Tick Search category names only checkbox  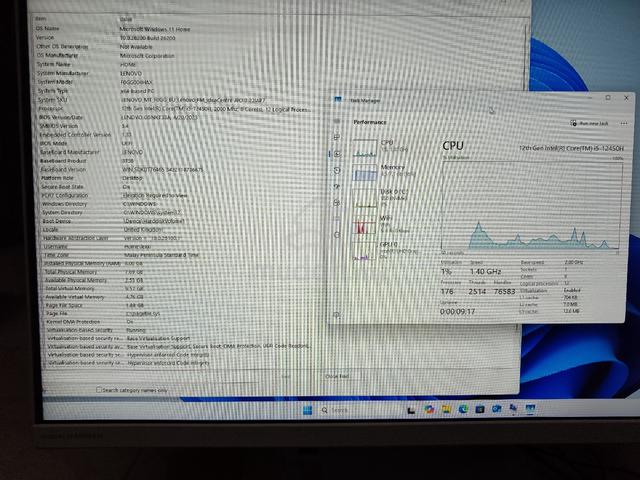pos(98,390)
